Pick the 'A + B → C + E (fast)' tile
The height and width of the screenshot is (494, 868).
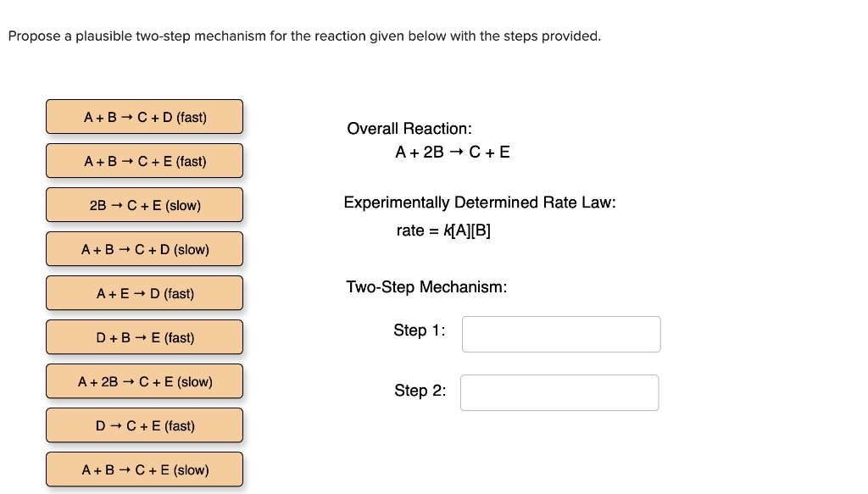[x=144, y=161]
